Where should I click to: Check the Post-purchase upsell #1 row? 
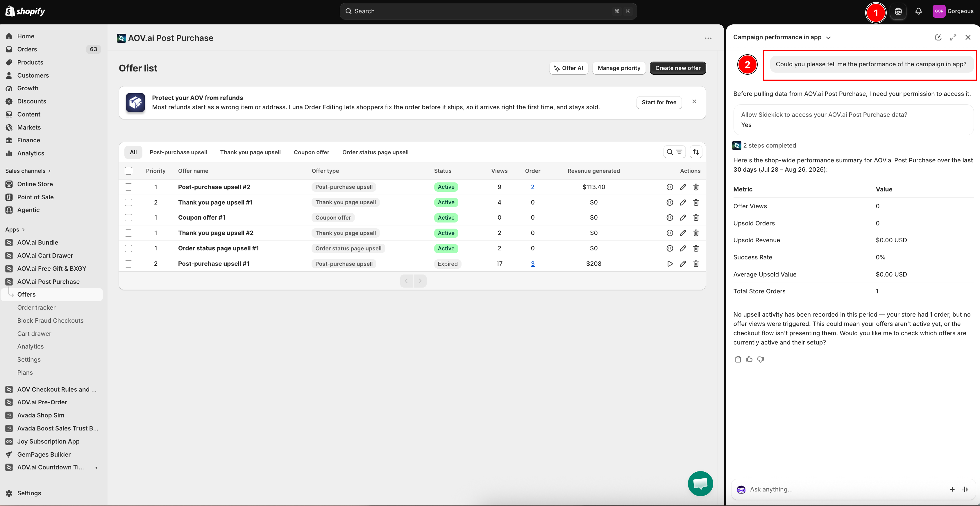(x=128, y=264)
